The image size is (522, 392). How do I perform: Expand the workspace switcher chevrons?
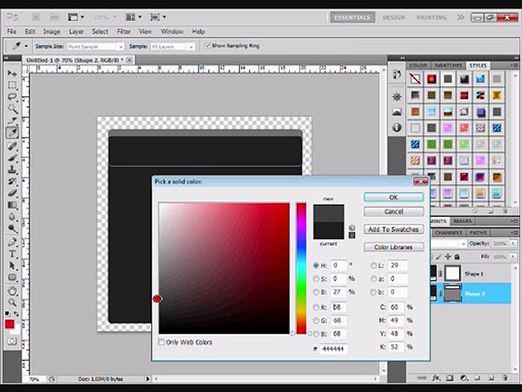(x=461, y=17)
